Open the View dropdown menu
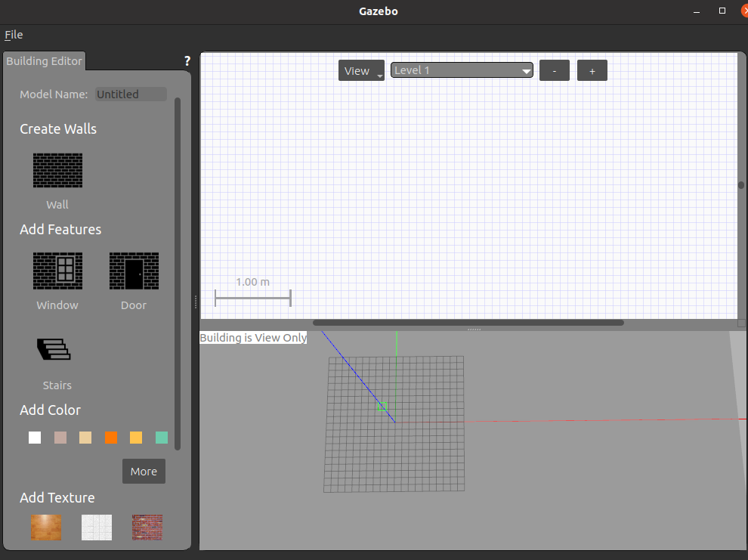The image size is (748, 560). [x=362, y=70]
